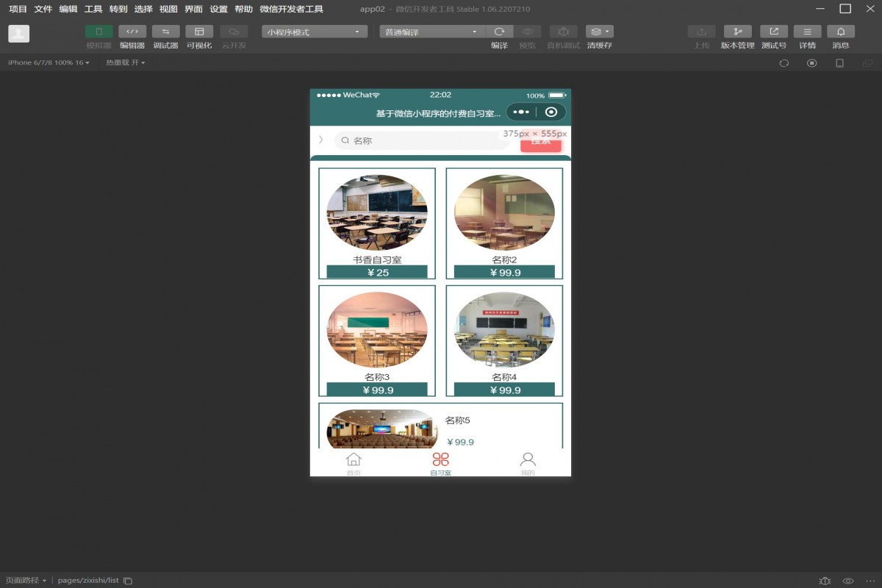Click the Clear Cache layers icon
The image size is (882, 588).
599,32
